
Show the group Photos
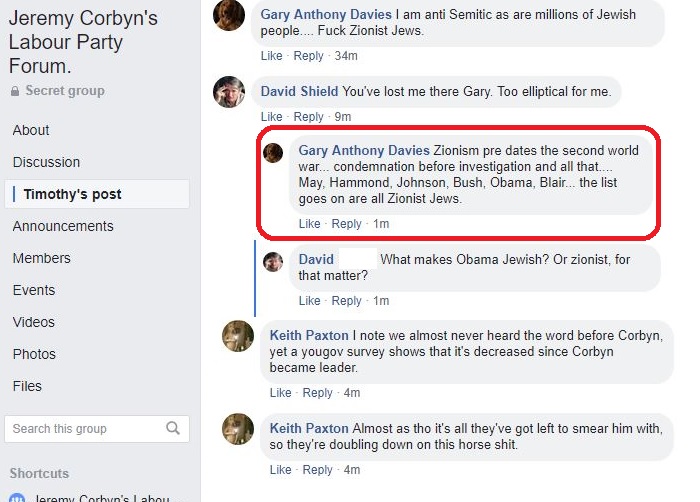pos(34,354)
